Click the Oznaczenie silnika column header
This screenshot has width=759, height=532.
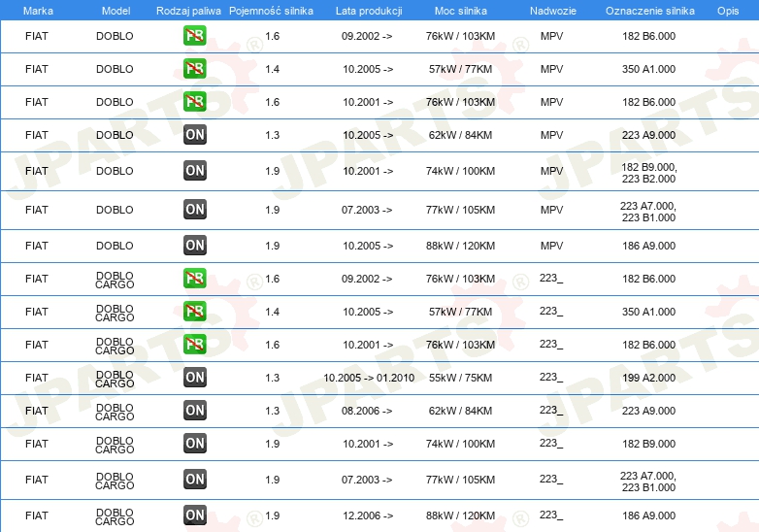point(649,11)
